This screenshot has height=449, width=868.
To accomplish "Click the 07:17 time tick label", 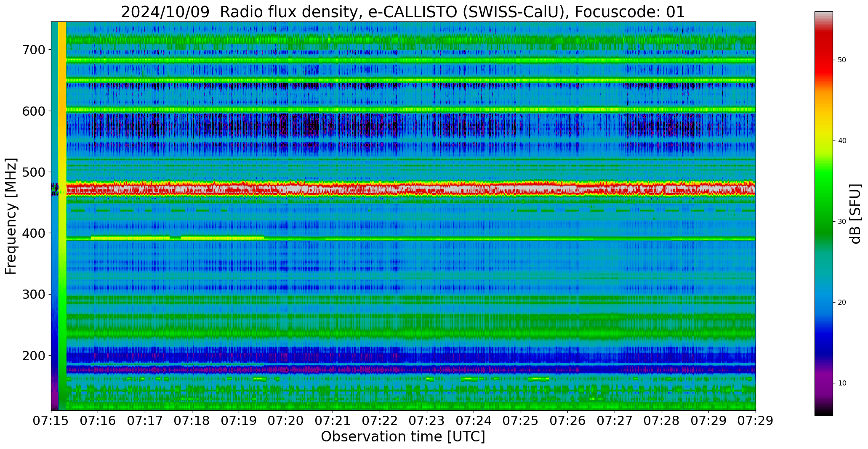I will [145, 421].
